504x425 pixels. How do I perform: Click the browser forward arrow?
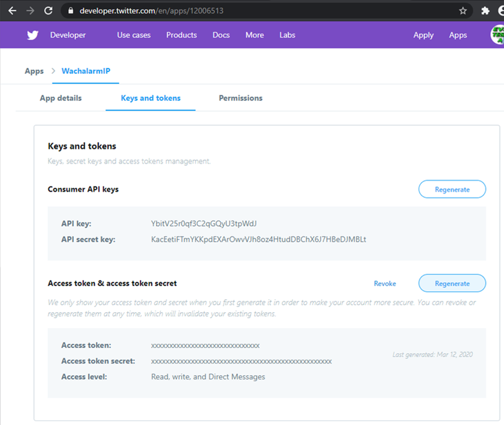[x=30, y=11]
